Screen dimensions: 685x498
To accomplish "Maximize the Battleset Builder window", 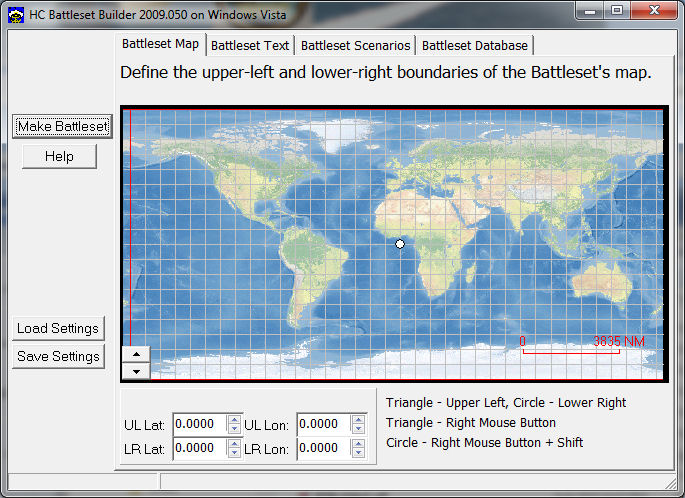I will click(617, 11).
